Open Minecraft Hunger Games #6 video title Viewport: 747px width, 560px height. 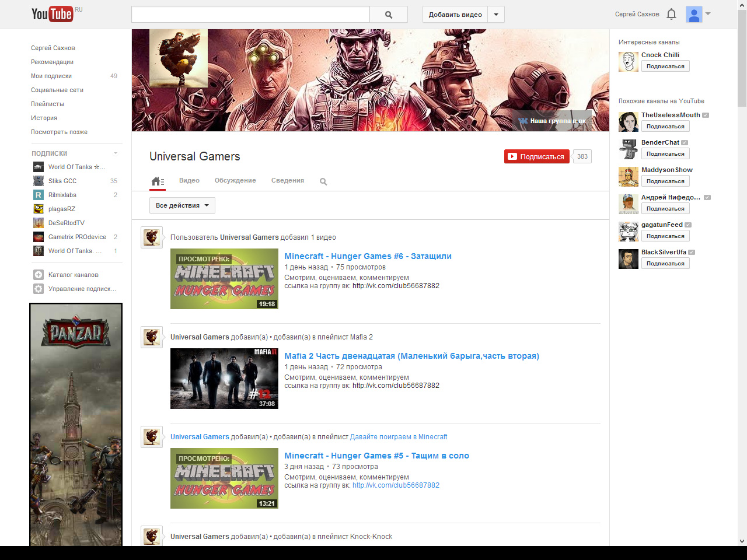coord(368,256)
